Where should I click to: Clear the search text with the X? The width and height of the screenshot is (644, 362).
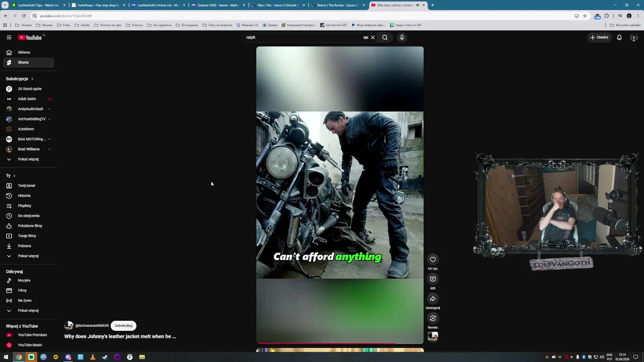(x=373, y=37)
